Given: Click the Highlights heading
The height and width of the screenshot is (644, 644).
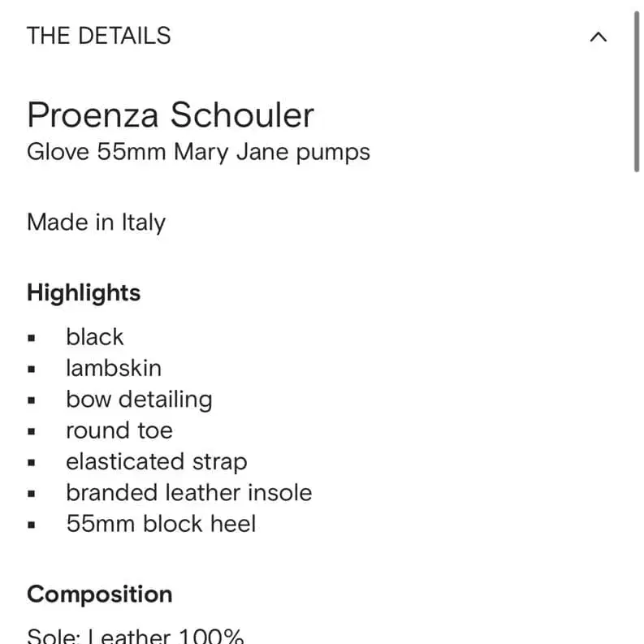Looking at the screenshot, I should coord(84,293).
